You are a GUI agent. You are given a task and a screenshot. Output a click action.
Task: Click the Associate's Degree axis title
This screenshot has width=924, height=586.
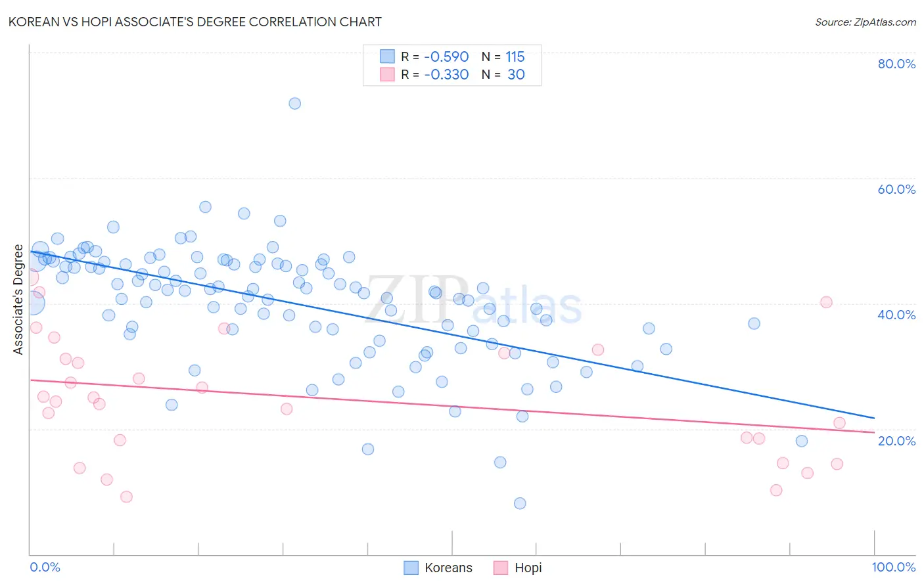[x=18, y=300]
